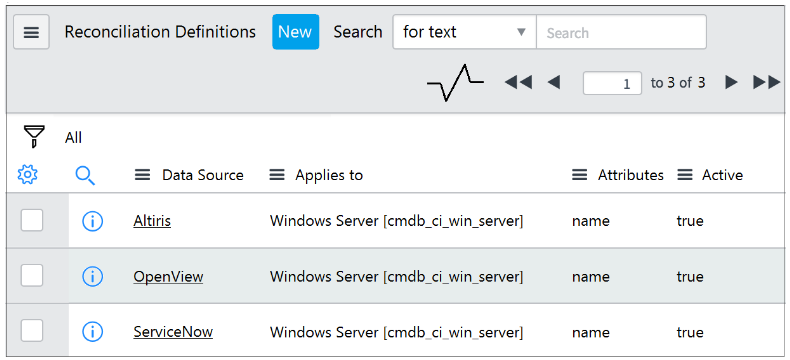The width and height of the screenshot is (790, 360).
Task: Open the Data Source column menu
Action: coord(143,175)
